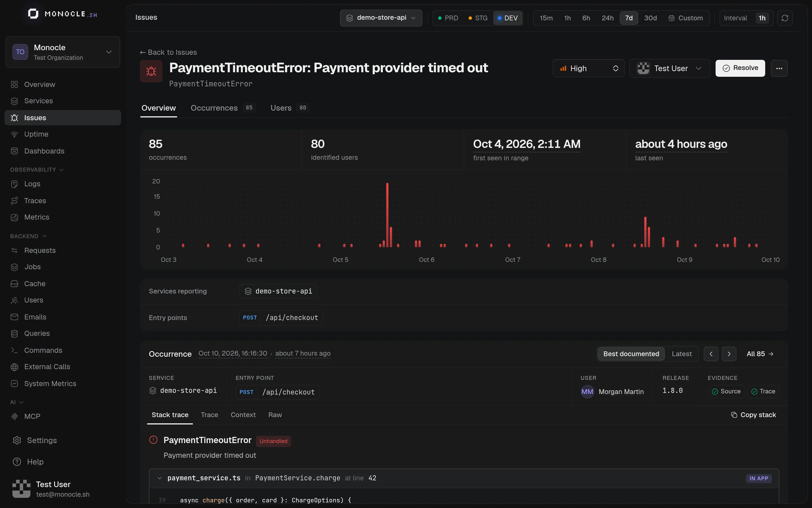Image resolution: width=812 pixels, height=508 pixels.
Task: Select Best documented occurrence view
Action: pyautogui.click(x=631, y=354)
